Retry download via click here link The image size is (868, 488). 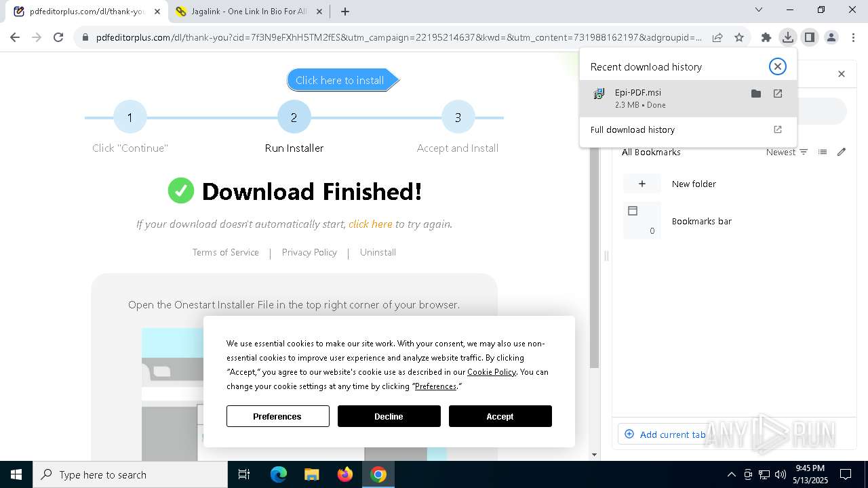point(370,224)
